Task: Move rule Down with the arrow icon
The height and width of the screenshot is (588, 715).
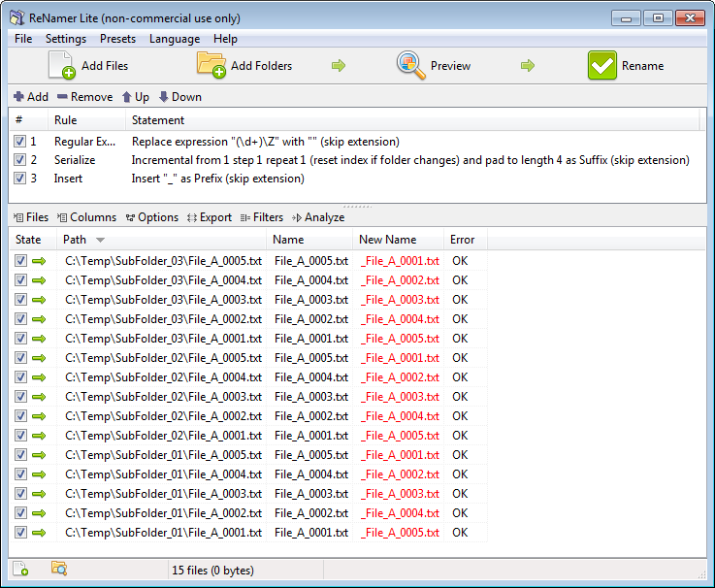Action: 163,97
